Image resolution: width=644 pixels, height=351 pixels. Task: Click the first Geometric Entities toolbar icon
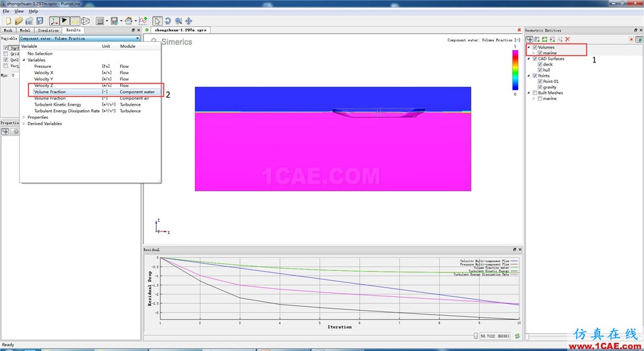(530, 39)
